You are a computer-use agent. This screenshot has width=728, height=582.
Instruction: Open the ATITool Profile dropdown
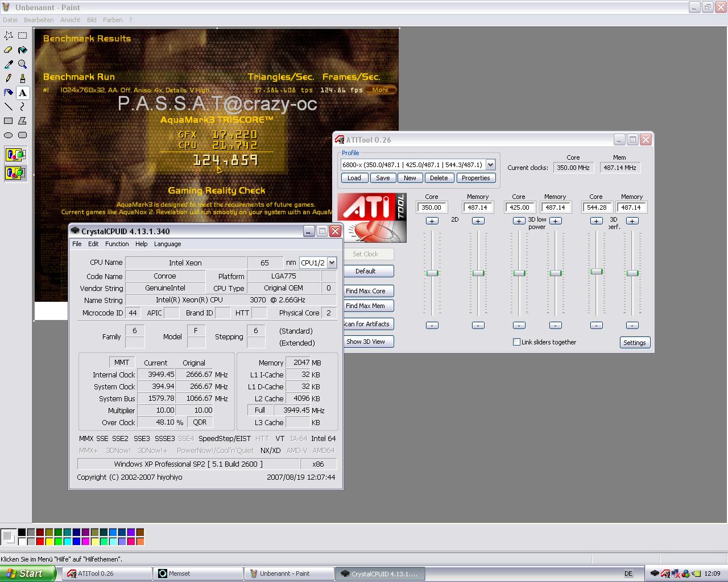(x=490, y=165)
